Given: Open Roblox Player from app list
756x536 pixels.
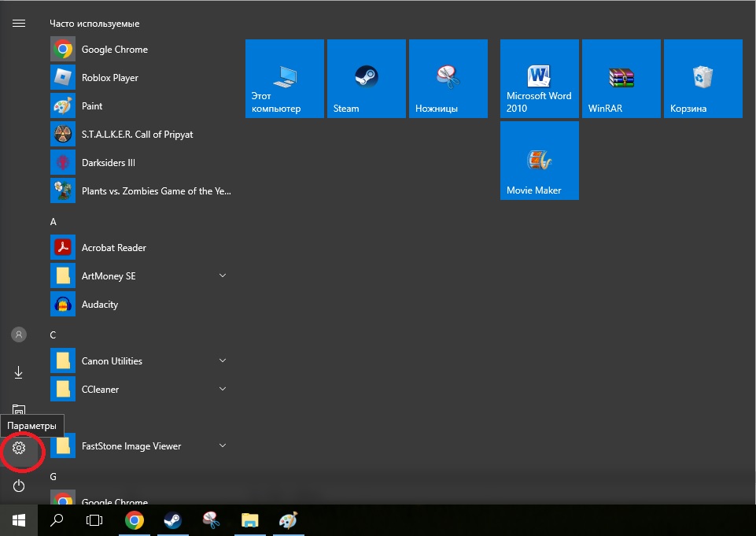Looking at the screenshot, I should (x=141, y=78).
